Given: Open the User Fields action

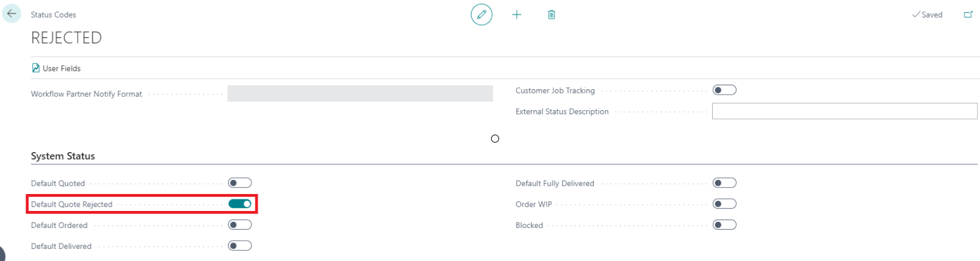Looking at the screenshot, I should point(56,68).
